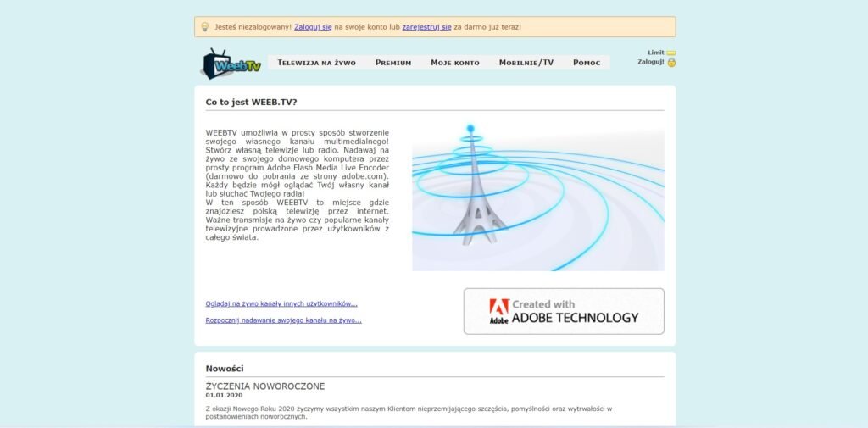
Task: Open the Pomoc menu
Action: coord(587,63)
